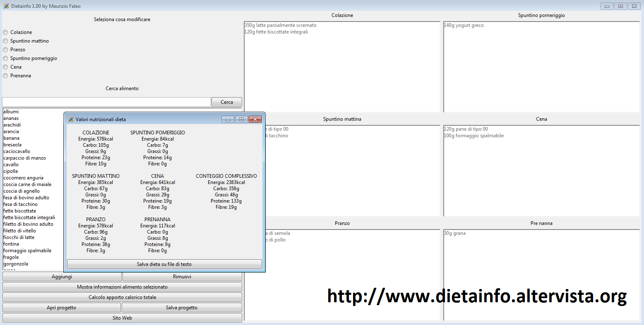
Task: Save with the Salva progetto button
Action: coord(182,308)
